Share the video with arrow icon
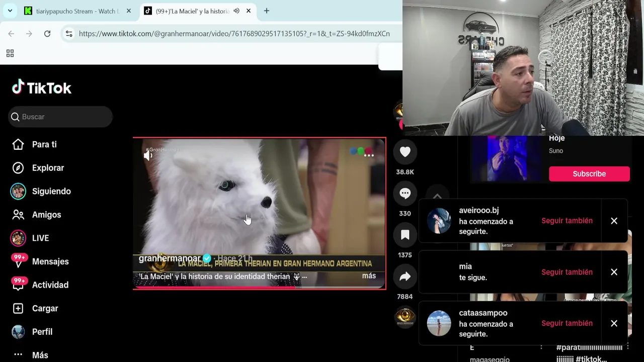The width and height of the screenshot is (644, 362). (405, 277)
